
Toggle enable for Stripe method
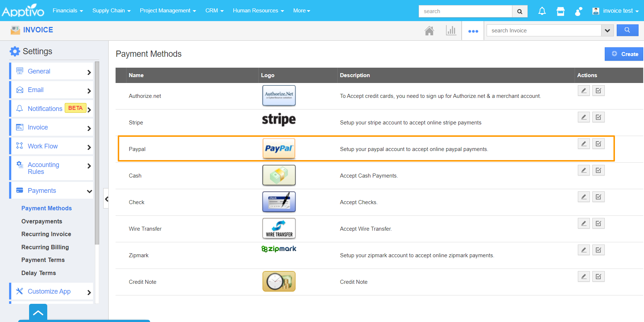(x=599, y=117)
